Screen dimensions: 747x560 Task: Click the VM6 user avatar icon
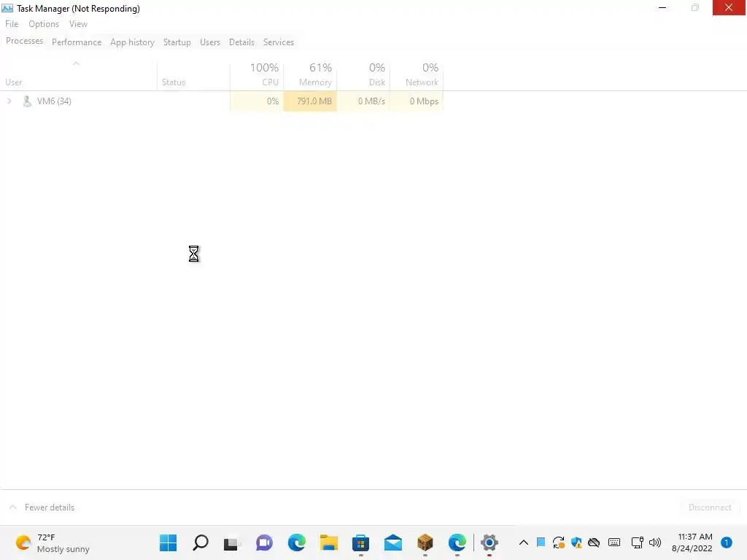point(27,101)
